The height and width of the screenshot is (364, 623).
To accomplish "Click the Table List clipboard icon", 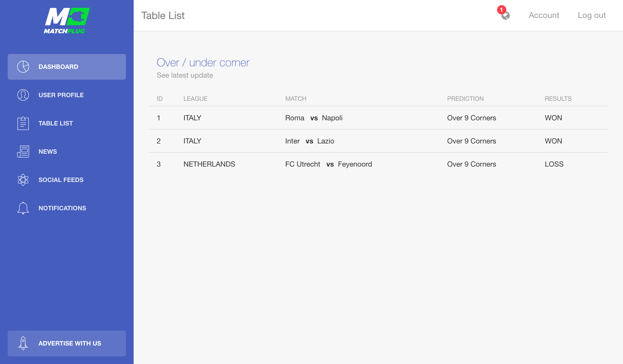I will coord(23,123).
